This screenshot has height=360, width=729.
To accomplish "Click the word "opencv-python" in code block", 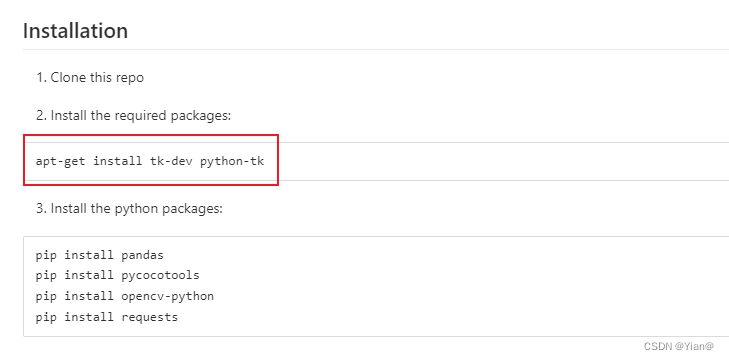I will [x=168, y=297].
